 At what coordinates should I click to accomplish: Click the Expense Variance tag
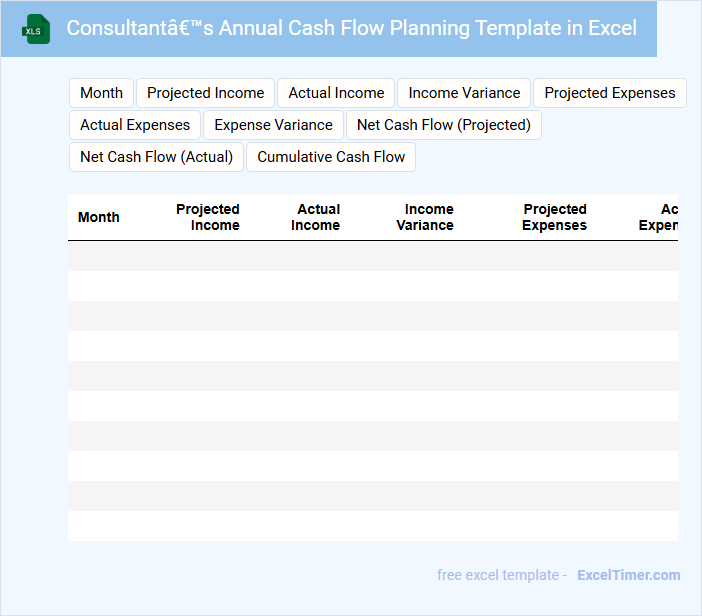[x=273, y=125]
